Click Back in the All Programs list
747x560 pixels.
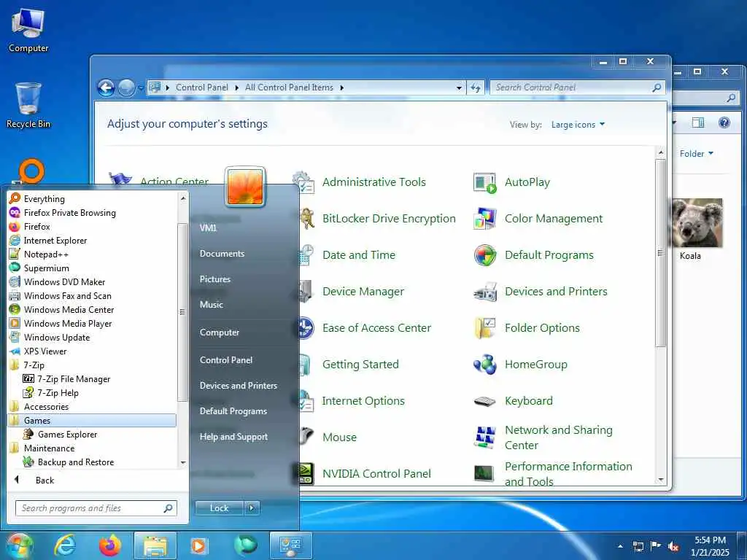44,481
